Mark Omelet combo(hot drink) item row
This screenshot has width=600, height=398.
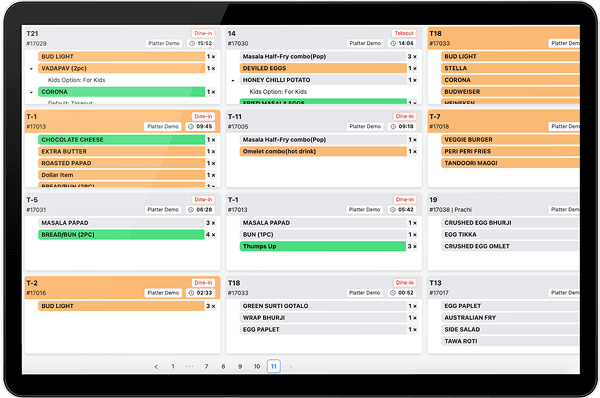[x=323, y=152]
